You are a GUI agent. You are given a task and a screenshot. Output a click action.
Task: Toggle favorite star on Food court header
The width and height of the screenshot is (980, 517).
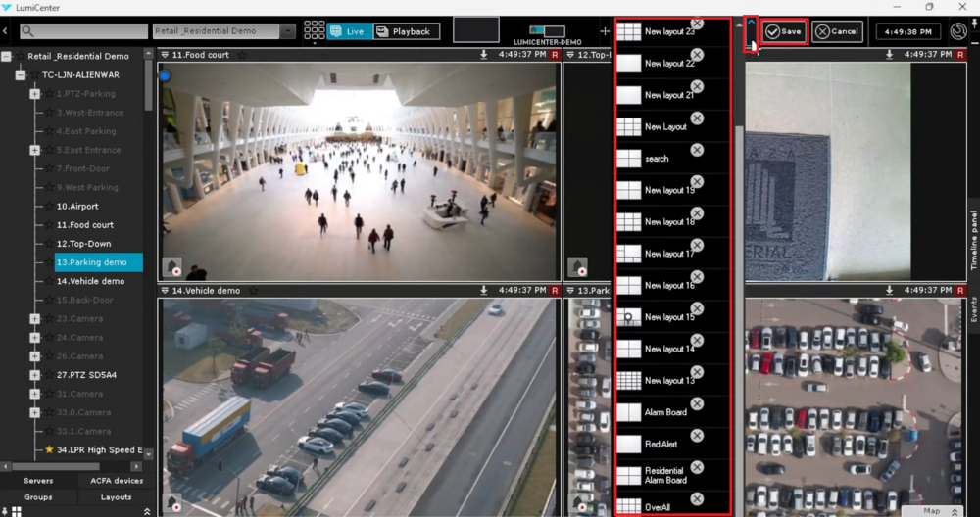[x=241, y=56]
